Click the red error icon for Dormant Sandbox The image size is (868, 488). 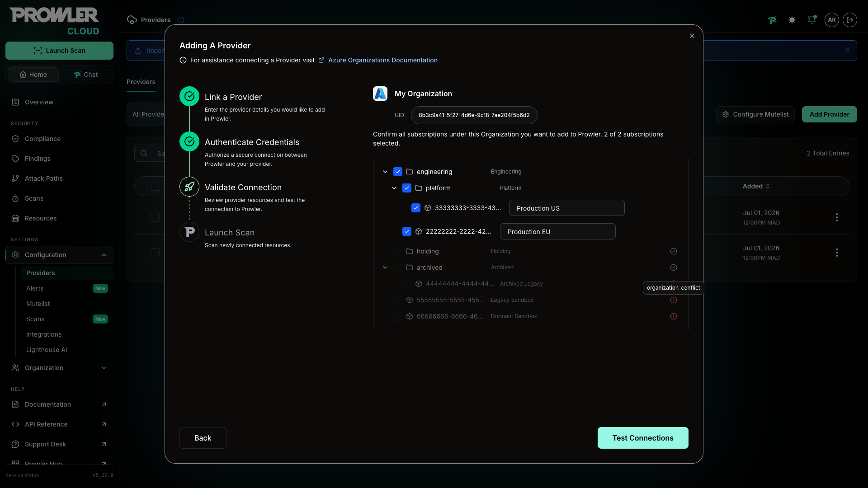point(674,316)
